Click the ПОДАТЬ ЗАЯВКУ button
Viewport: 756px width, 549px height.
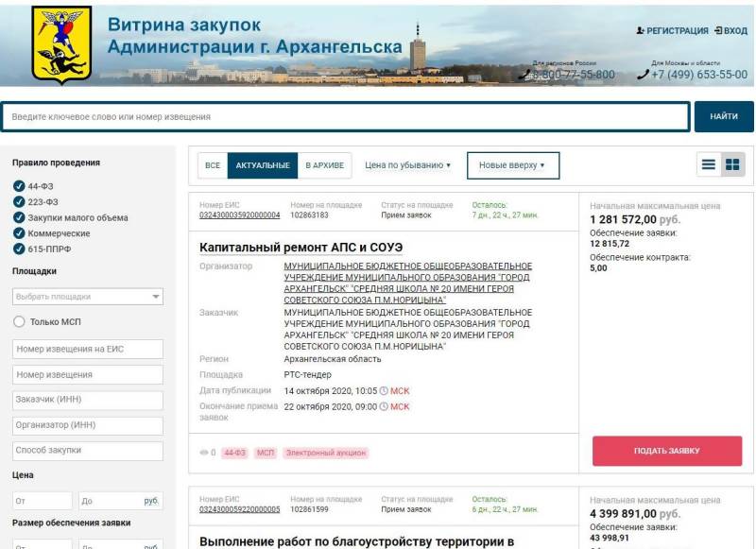point(667,451)
